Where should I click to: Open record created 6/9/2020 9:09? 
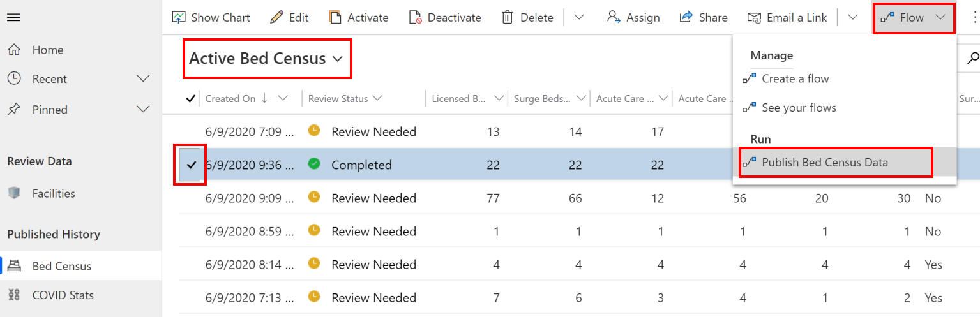pos(250,198)
